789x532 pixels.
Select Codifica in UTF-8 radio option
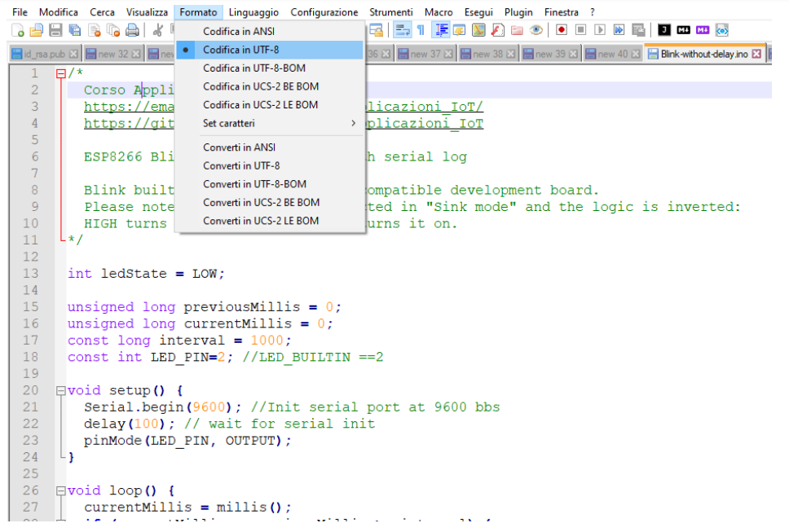point(240,50)
